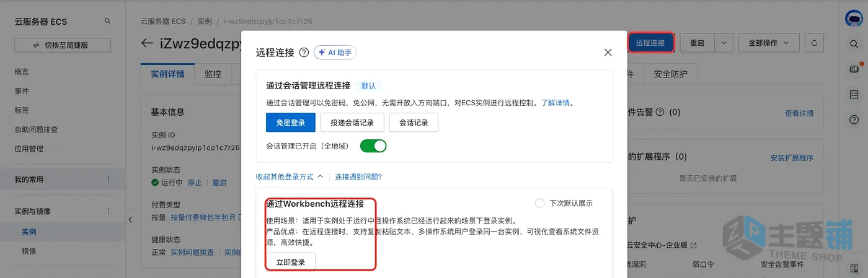Viewport: 868px width, 278px height.
Task: Click instance ID text i-wz9edqzpylp1co1c7r26
Action: (195, 147)
